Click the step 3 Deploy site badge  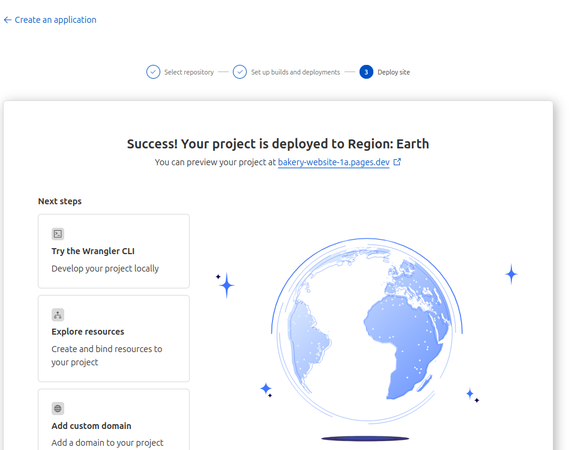click(x=366, y=72)
